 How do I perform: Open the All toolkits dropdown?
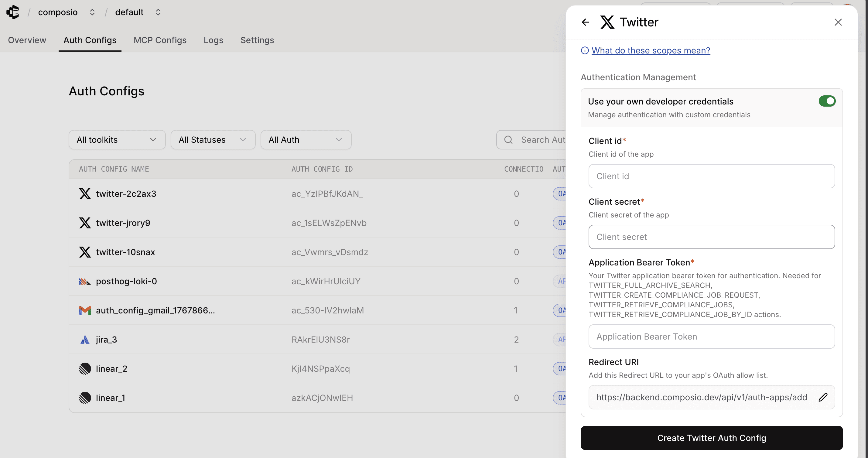pyautogui.click(x=117, y=140)
